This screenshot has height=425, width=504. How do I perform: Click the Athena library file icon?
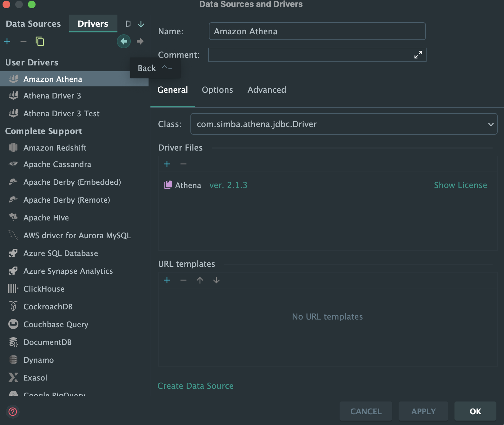coord(168,185)
